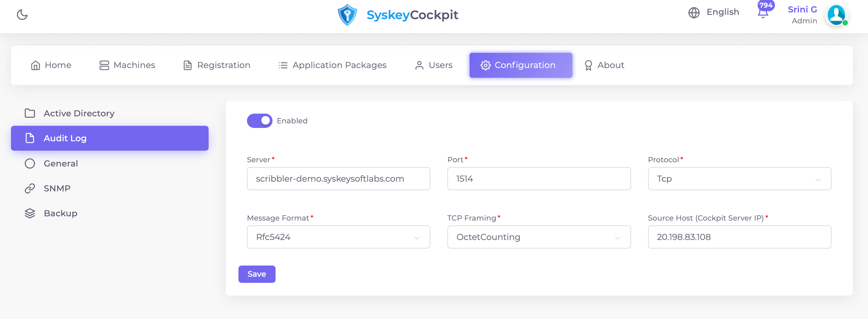Image resolution: width=868 pixels, height=319 pixels.
Task: Click the SyskeyCockpit shield logo
Action: [x=347, y=15]
